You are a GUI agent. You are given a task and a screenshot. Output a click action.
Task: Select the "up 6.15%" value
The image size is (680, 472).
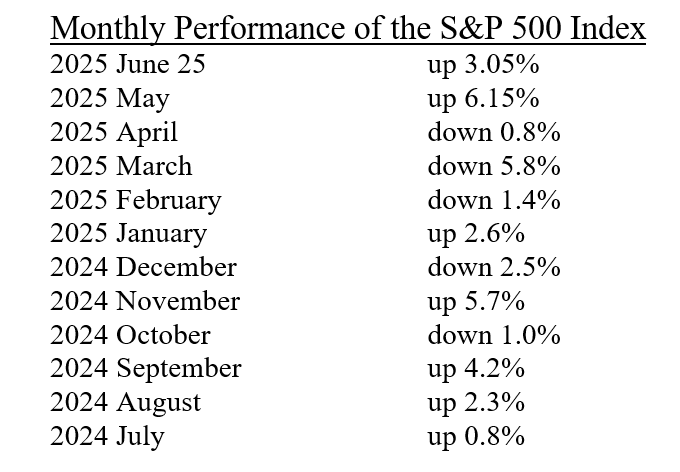[484, 99]
